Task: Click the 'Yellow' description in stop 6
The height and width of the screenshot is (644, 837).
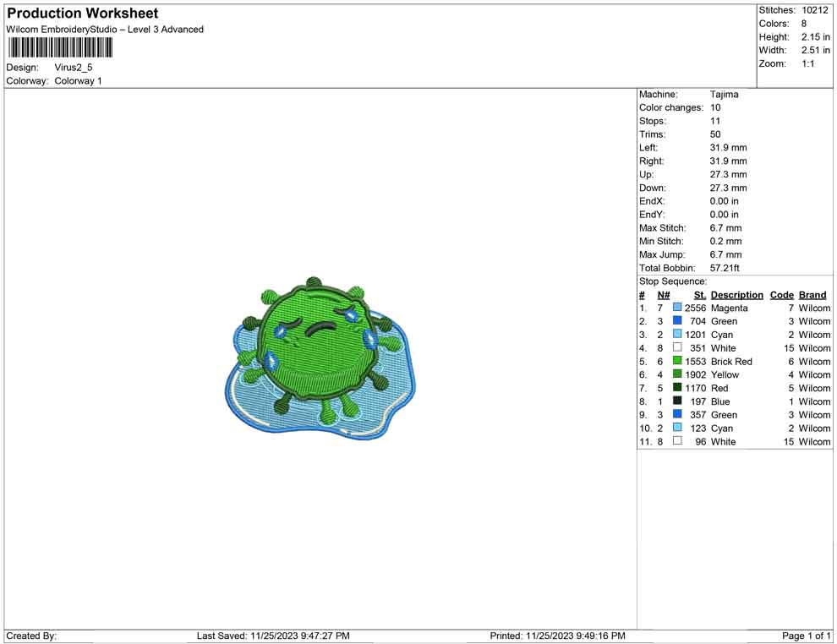Action: pos(725,374)
